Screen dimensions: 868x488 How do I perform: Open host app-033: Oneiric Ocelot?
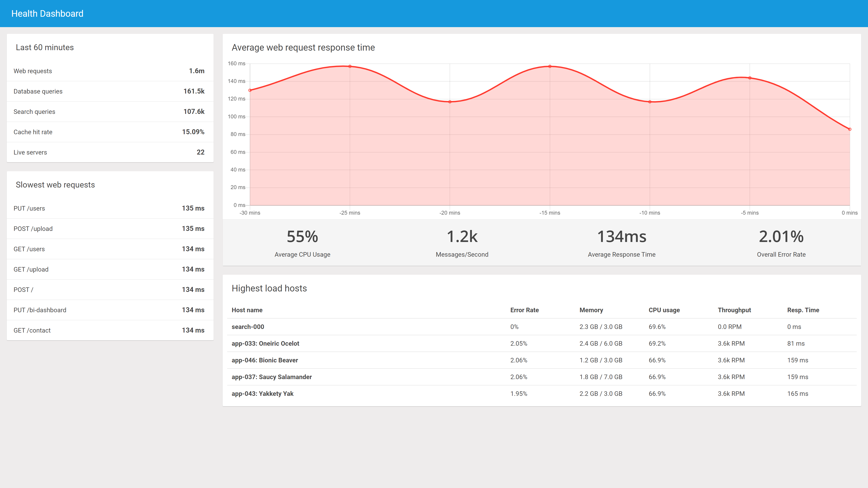pos(542,343)
